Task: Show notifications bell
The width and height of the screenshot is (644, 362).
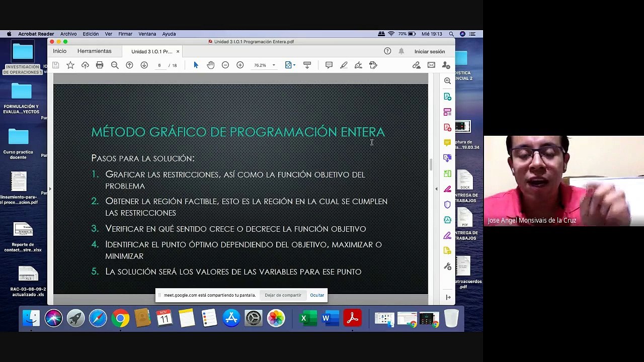Action: pos(401,51)
